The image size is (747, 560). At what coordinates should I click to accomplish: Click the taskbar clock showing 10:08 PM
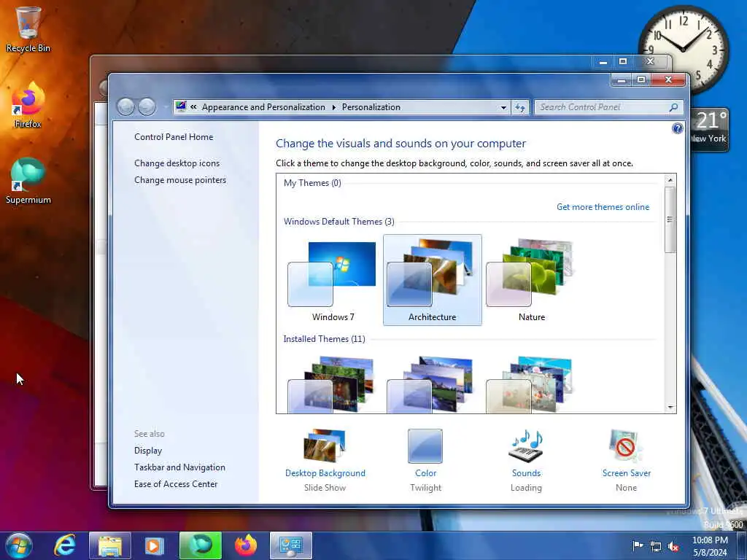(710, 546)
